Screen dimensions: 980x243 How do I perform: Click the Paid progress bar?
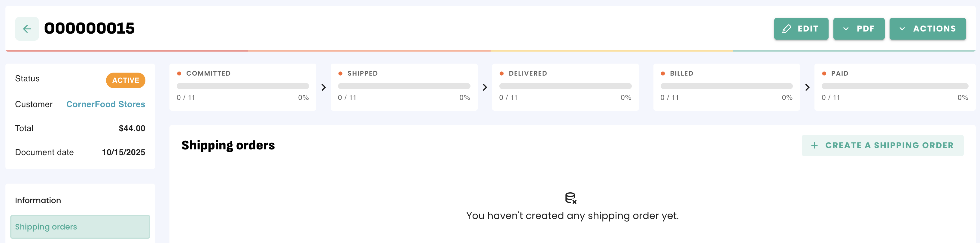(894, 86)
